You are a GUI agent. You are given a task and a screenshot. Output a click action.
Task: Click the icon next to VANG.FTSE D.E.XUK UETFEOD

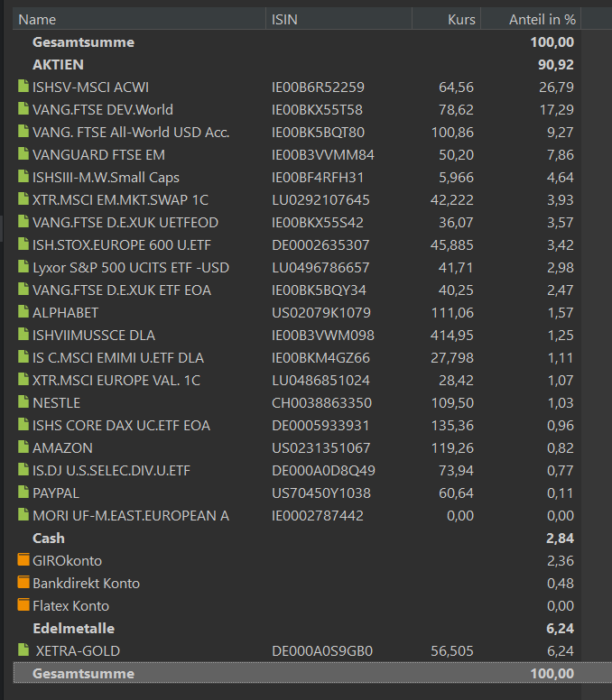click(23, 221)
